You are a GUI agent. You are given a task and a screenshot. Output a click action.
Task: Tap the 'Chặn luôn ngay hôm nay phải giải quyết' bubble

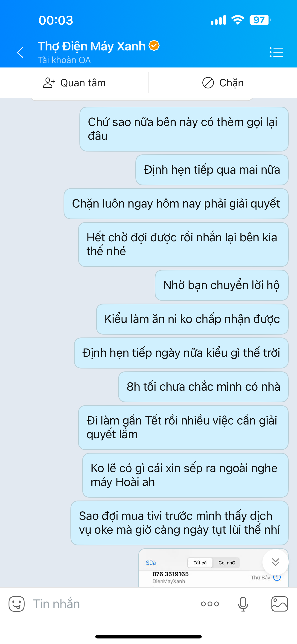[176, 204]
